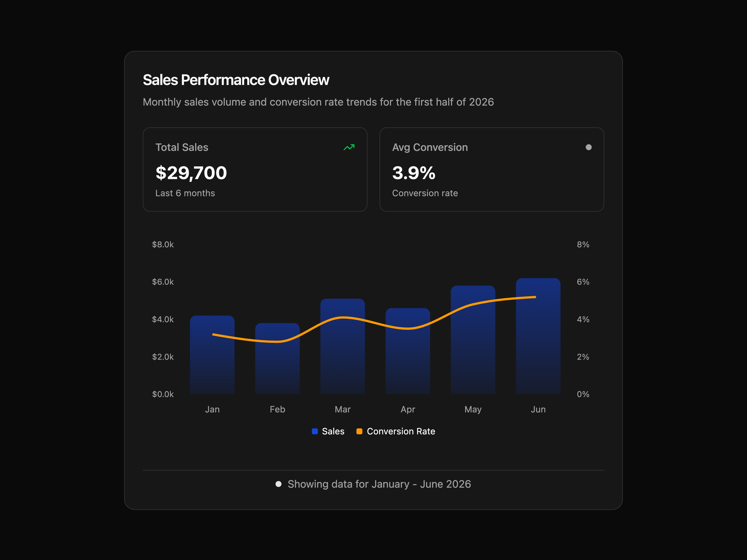Click the 'Total Sales' card label

click(x=182, y=147)
